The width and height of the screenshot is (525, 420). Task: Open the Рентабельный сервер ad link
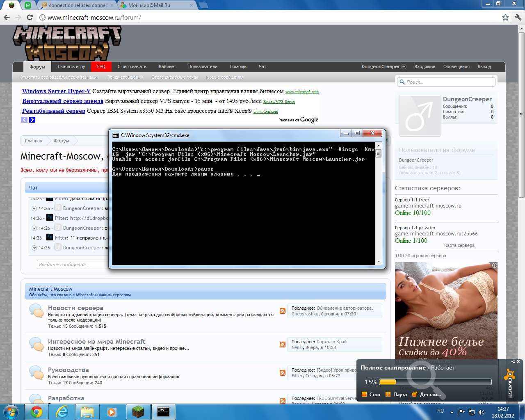pos(54,111)
